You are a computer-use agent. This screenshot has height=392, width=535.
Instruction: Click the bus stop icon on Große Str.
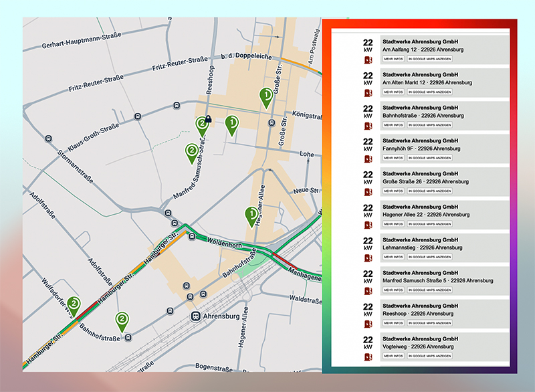[272, 123]
